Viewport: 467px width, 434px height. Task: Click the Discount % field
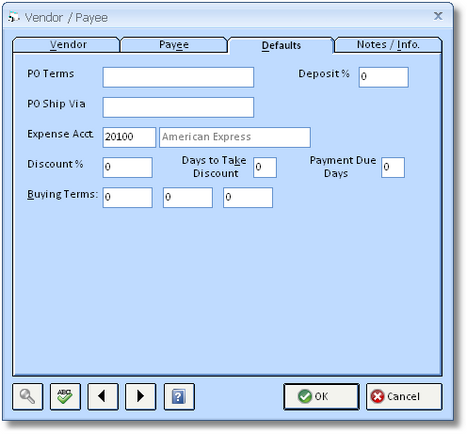tap(127, 167)
